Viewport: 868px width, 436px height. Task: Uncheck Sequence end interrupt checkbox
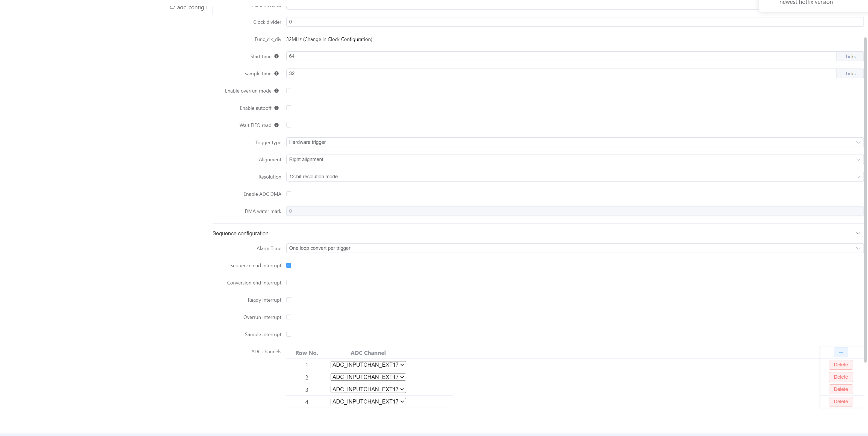point(289,265)
